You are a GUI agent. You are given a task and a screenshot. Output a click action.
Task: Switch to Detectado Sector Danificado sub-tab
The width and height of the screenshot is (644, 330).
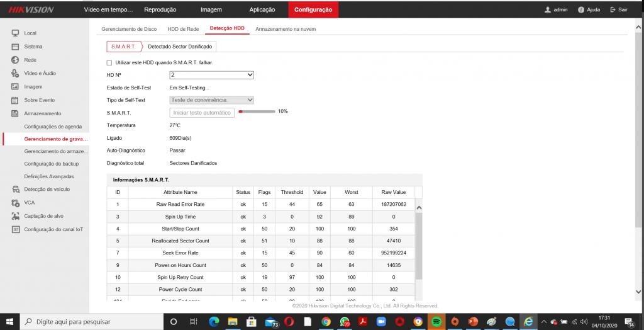point(180,47)
